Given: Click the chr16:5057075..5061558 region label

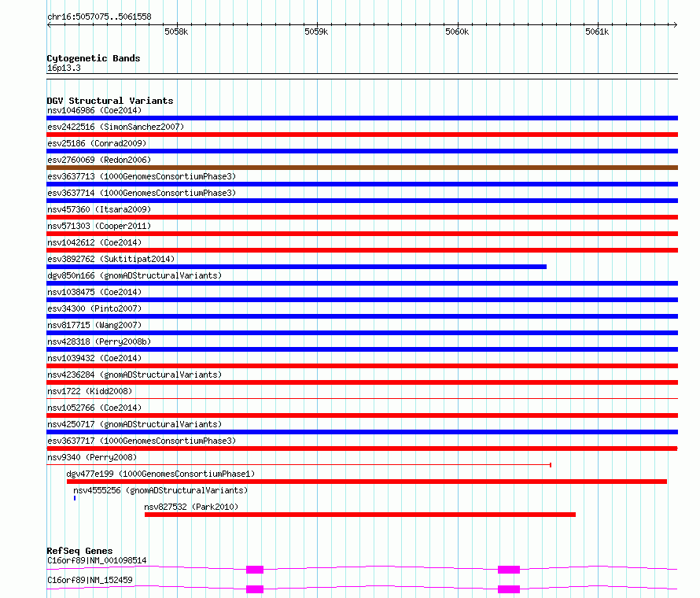Looking at the screenshot, I should click(x=100, y=17).
